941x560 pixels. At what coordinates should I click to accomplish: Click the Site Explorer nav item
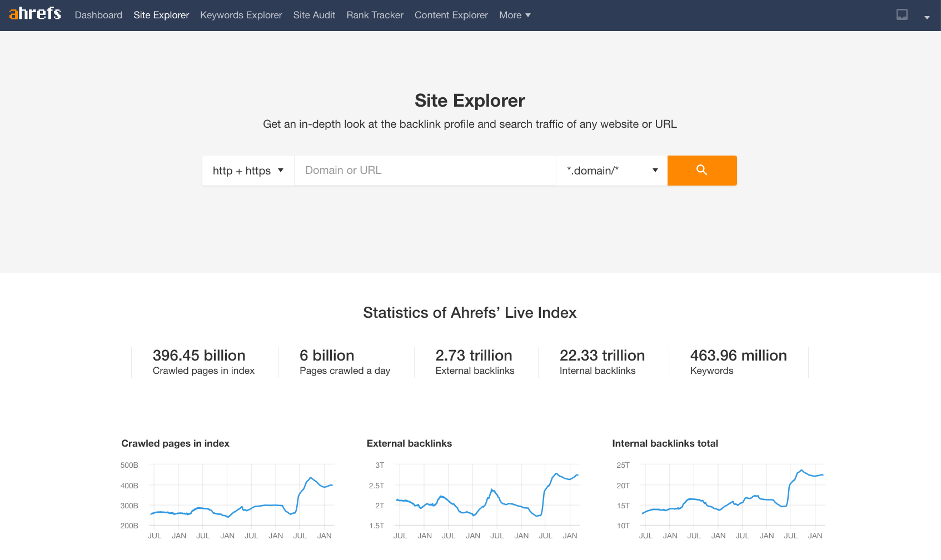click(161, 15)
